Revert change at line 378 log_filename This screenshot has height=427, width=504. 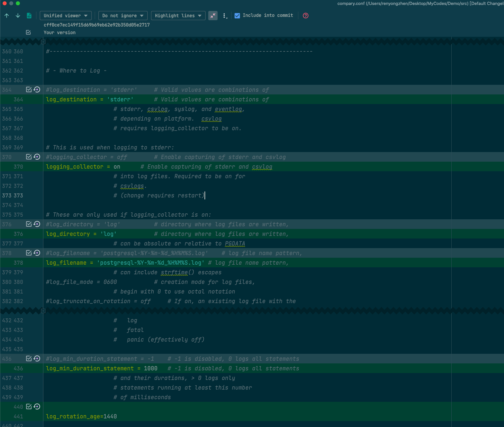(x=37, y=253)
